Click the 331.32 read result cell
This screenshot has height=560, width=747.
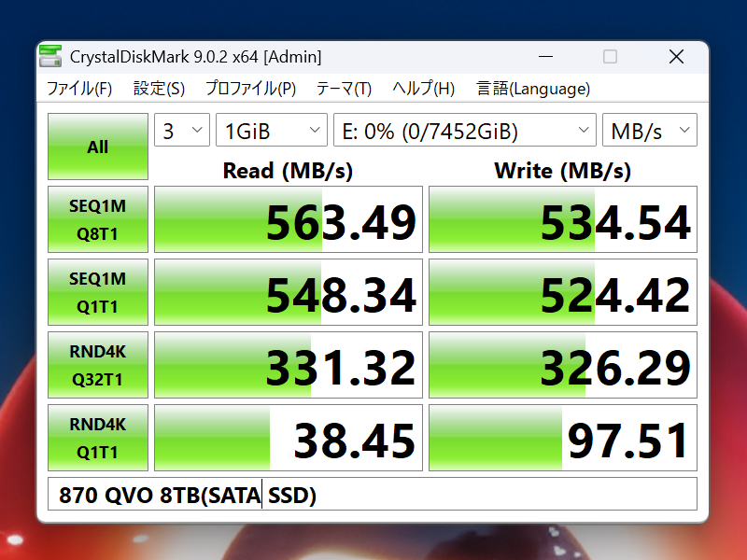click(x=289, y=365)
